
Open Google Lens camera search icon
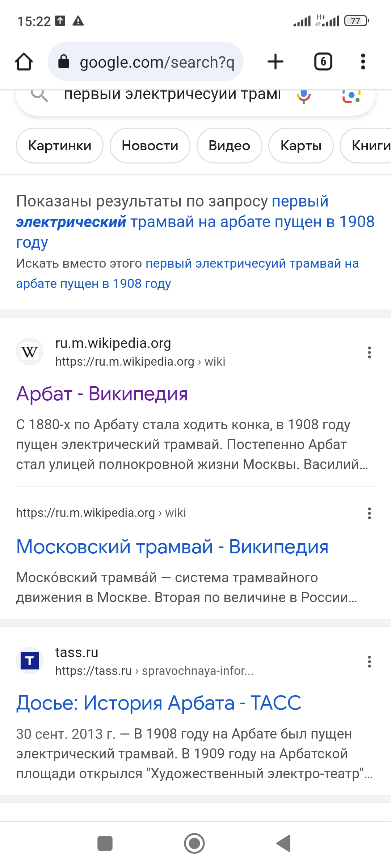[351, 96]
